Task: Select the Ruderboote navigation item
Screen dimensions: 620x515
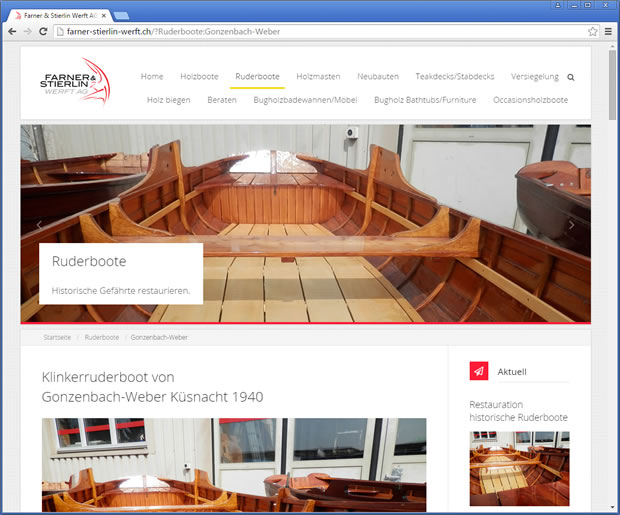Action: [x=257, y=77]
